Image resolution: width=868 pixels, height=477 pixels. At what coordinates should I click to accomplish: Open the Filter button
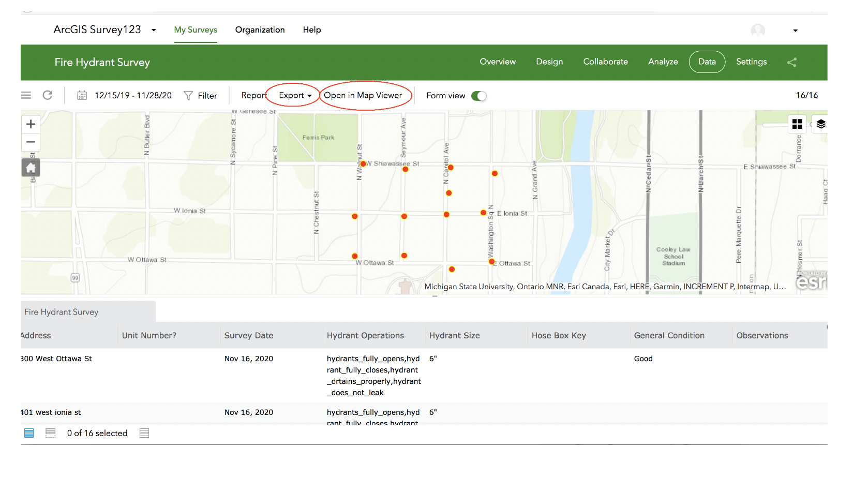(201, 96)
